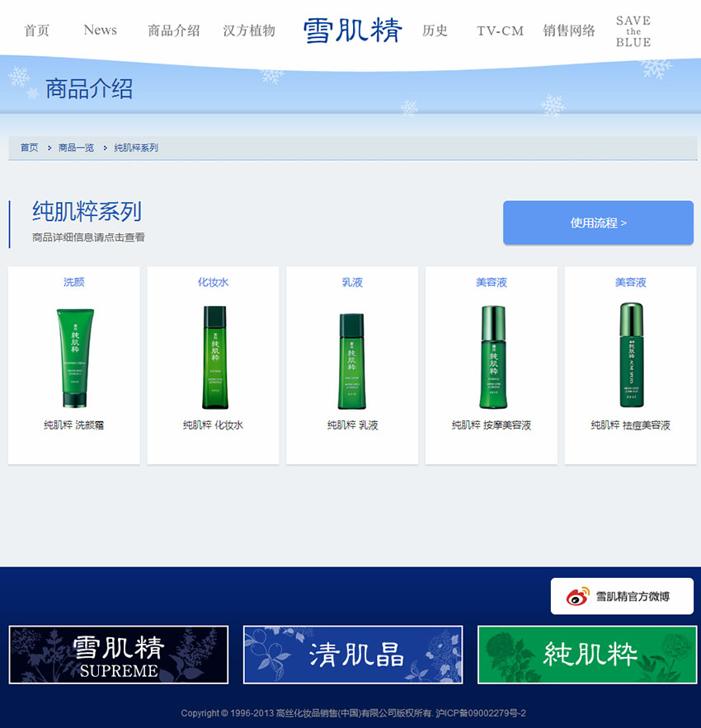
Task: Open the 使用流程 button
Action: (x=599, y=223)
